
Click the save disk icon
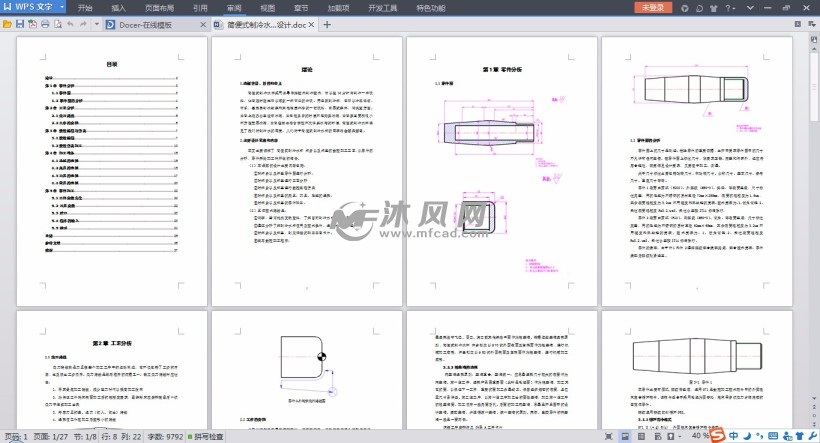20,24
